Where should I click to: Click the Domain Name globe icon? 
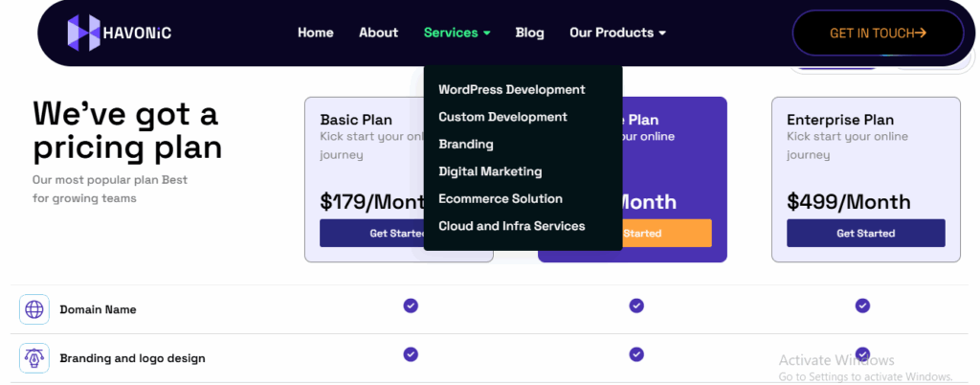tap(34, 309)
